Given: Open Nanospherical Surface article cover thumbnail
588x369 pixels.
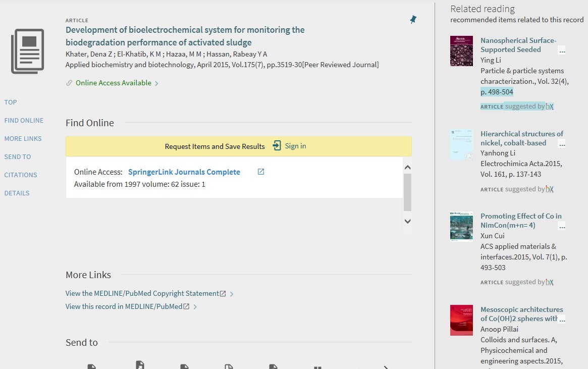Looking at the screenshot, I should click(x=461, y=50).
